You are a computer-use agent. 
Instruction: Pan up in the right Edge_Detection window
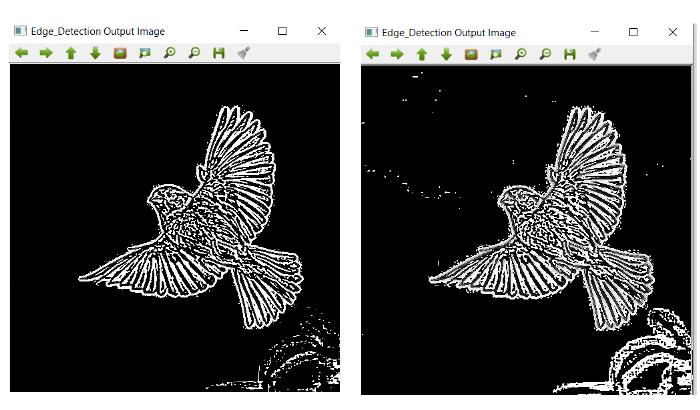[x=422, y=54]
